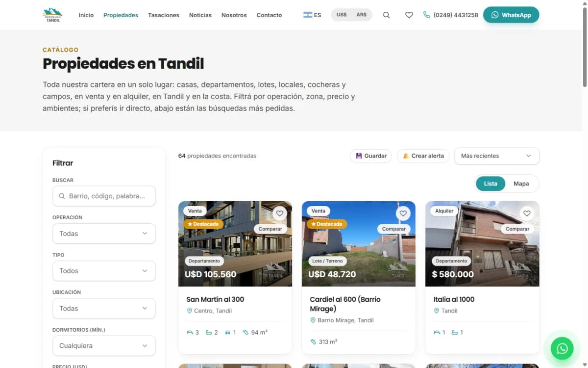This screenshot has width=588, height=368.
Task: Click the Alquiler tag on Italia card
Action: (x=444, y=211)
